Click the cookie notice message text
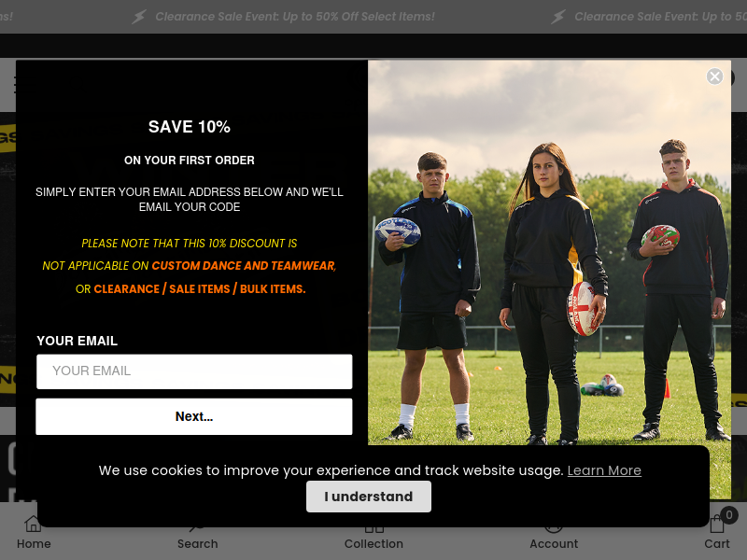Screen dimensions: 747x560 pyautogui.click(x=331, y=470)
